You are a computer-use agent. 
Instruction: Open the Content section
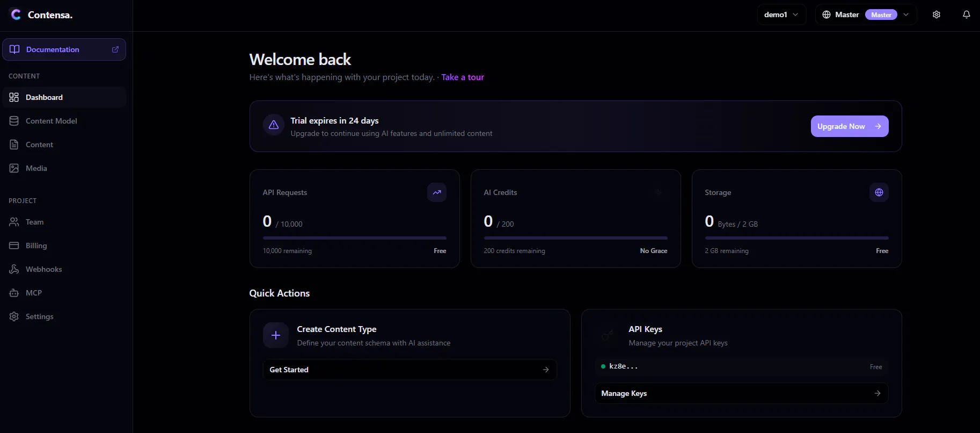64,145
